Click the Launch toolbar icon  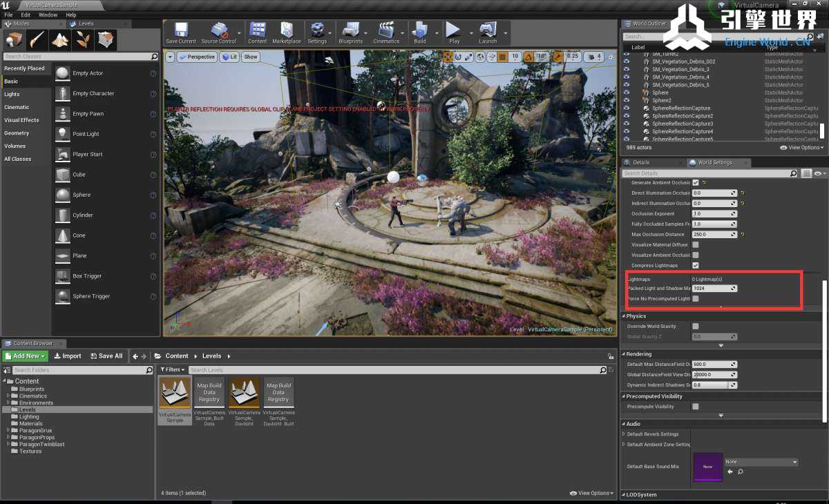pos(488,31)
